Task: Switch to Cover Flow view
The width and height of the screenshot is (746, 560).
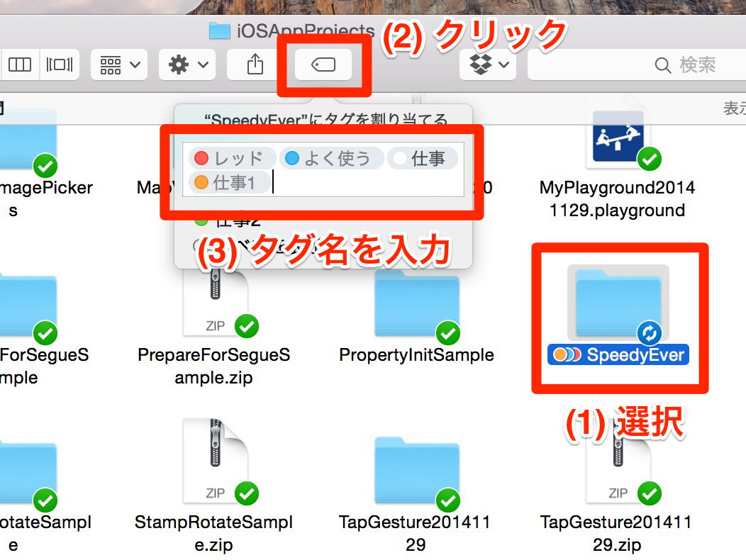Action: [x=60, y=65]
